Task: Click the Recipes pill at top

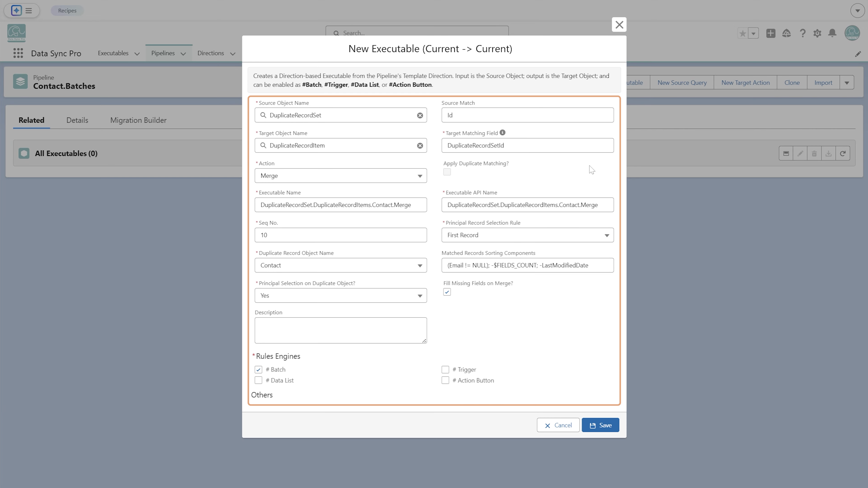Action: pyautogui.click(x=67, y=10)
